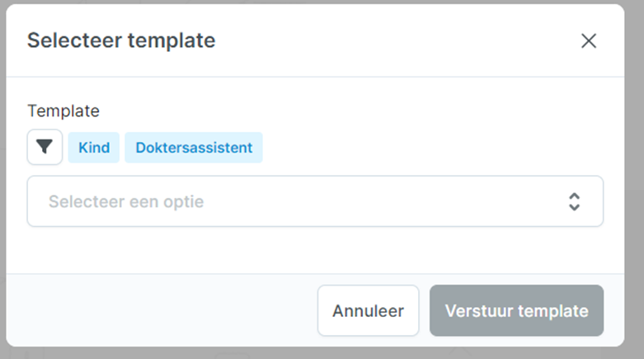Click the Verstuur template button

tap(516, 310)
